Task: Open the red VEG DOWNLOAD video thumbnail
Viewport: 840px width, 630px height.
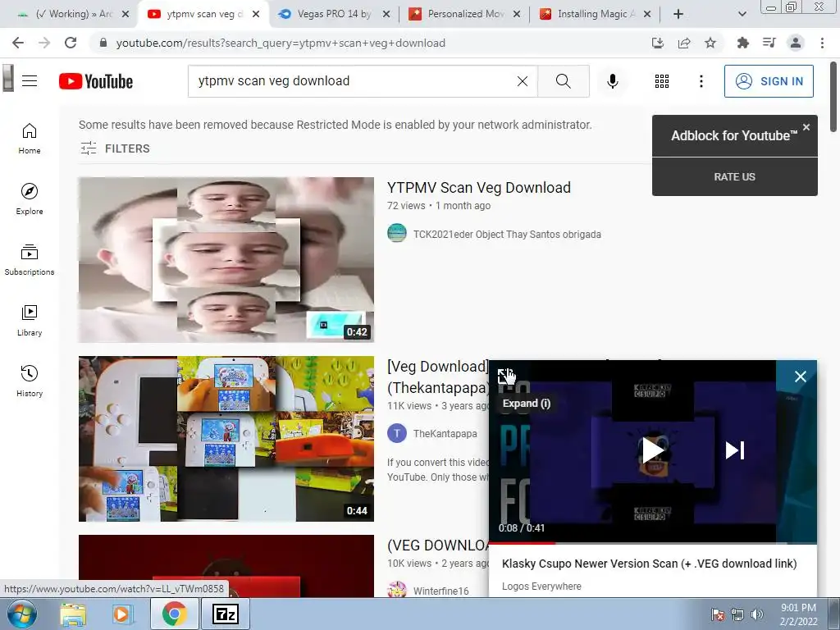Action: 226,566
